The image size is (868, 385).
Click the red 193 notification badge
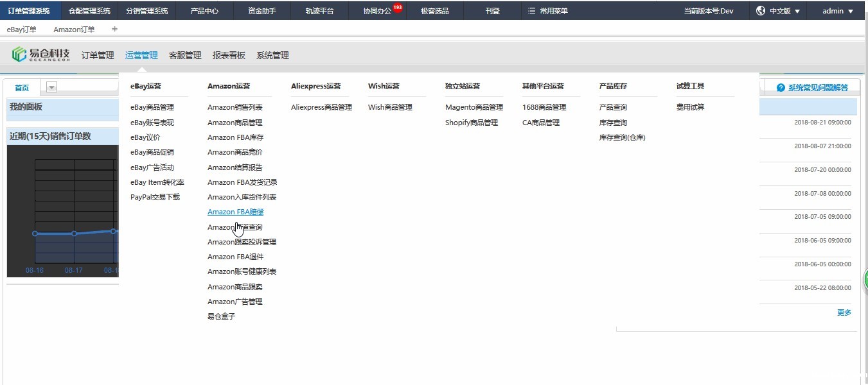pos(397,8)
